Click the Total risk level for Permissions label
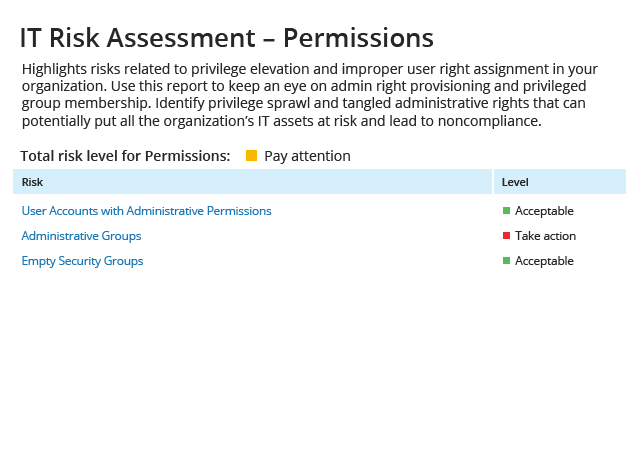The height and width of the screenshot is (450, 640). (125, 156)
